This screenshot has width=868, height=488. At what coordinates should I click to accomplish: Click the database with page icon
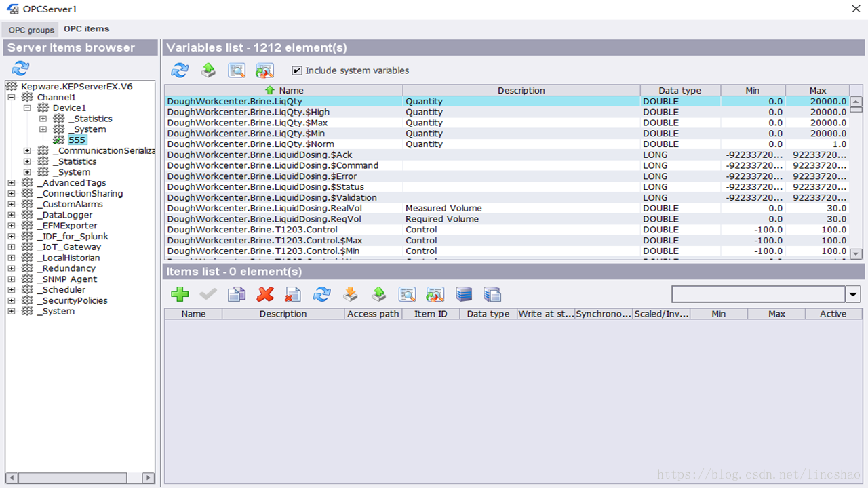[x=492, y=294]
